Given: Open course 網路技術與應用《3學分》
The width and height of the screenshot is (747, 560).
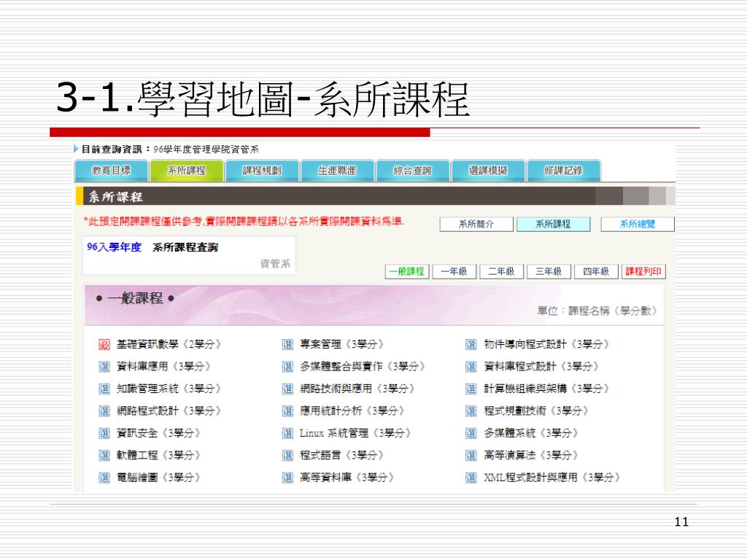Looking at the screenshot, I should click(x=357, y=389).
